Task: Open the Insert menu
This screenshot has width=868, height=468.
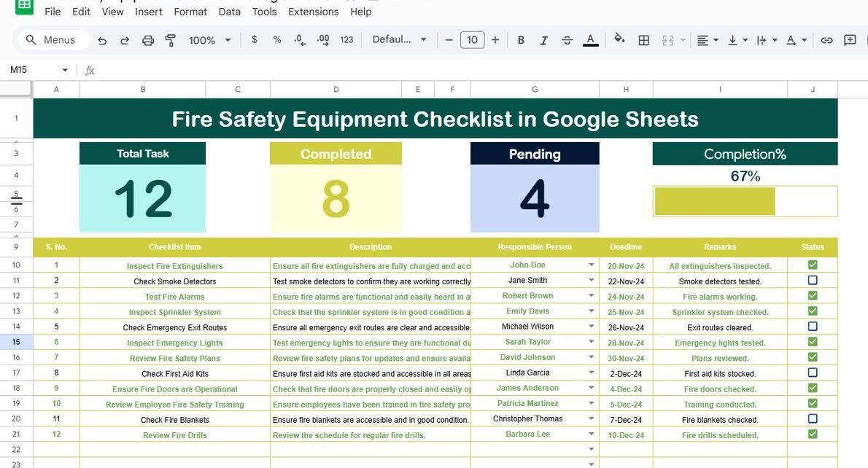Action: coord(148,12)
